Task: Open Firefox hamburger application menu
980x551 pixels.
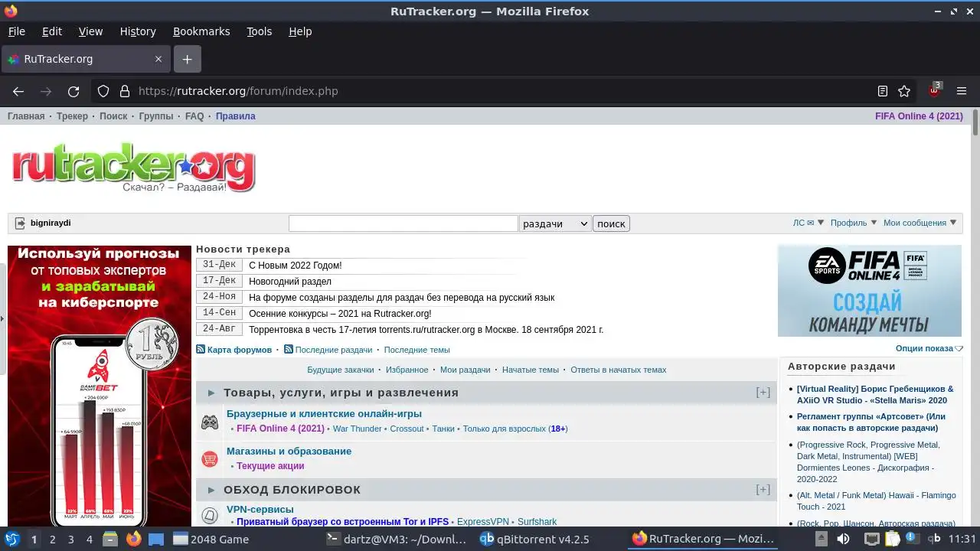Action: click(x=962, y=91)
